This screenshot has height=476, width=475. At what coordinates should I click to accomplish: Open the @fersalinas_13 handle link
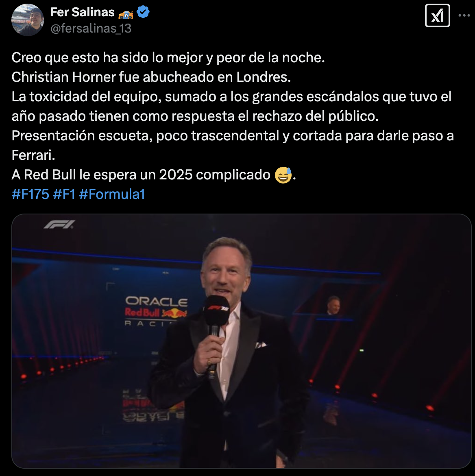click(91, 28)
